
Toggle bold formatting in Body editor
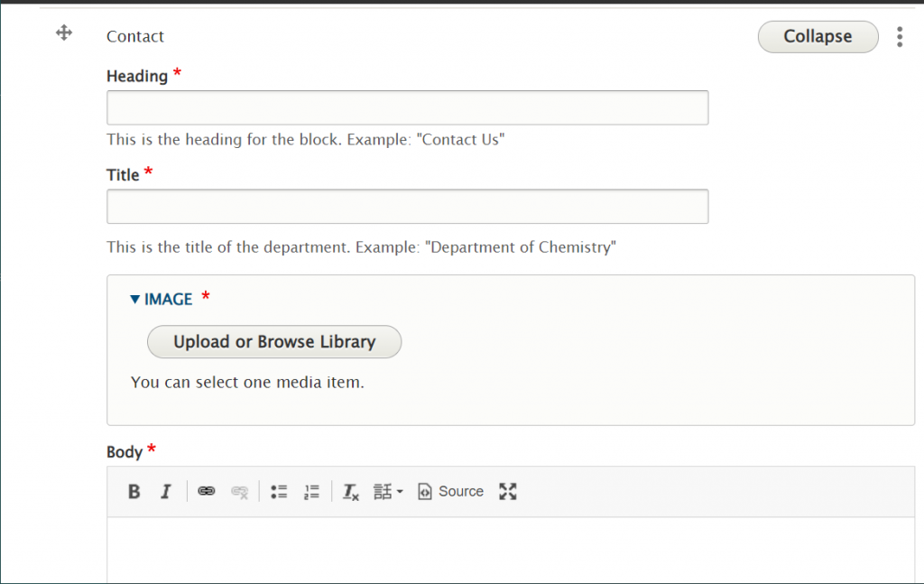(x=134, y=492)
